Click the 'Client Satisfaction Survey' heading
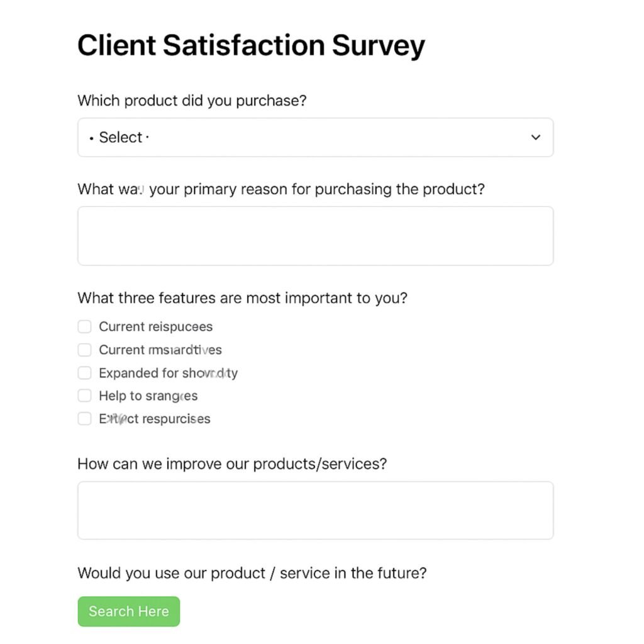The width and height of the screenshot is (644, 644). coord(251,45)
